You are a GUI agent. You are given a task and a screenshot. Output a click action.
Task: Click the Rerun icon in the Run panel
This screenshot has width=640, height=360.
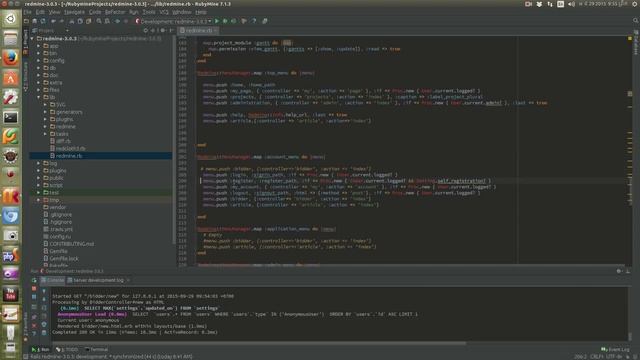[x=34, y=280]
